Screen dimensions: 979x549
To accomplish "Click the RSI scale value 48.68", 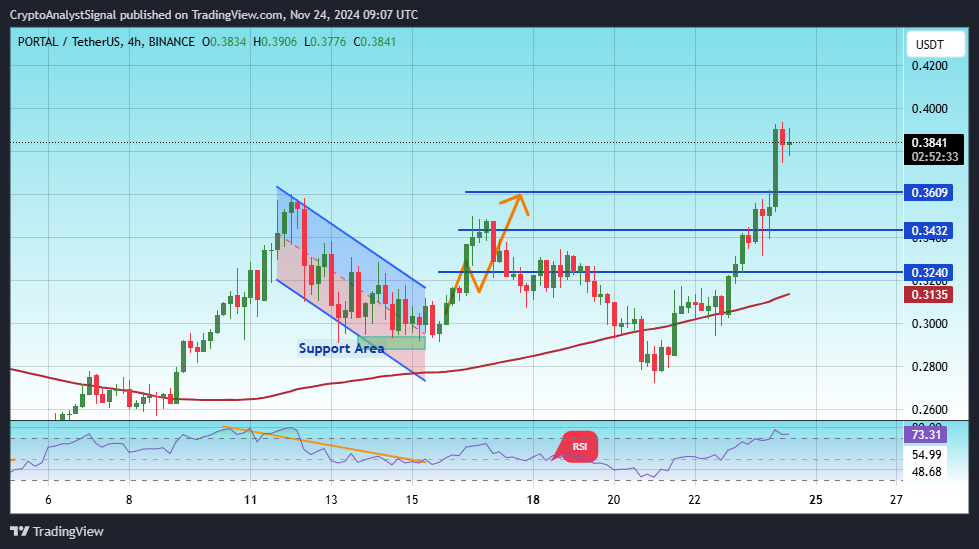I will 927,472.
